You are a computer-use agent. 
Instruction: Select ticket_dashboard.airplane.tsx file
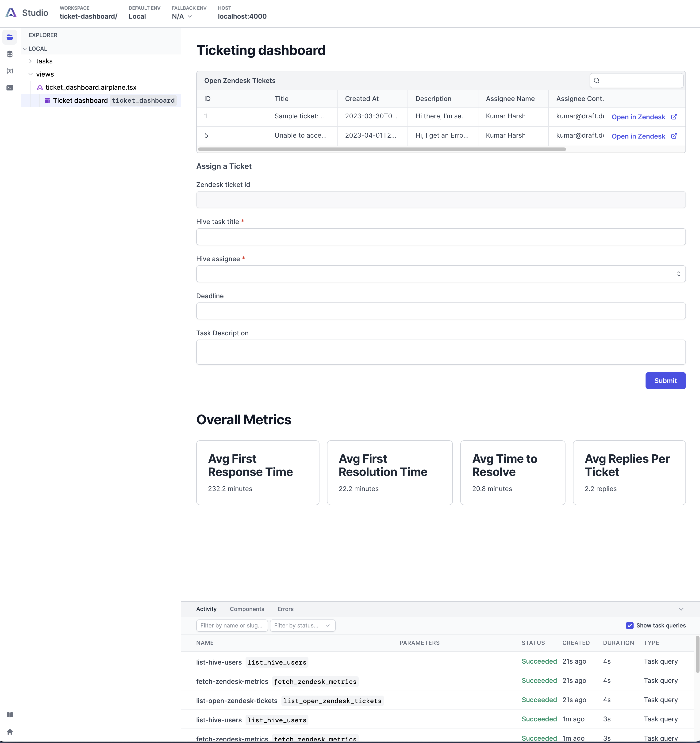click(91, 87)
